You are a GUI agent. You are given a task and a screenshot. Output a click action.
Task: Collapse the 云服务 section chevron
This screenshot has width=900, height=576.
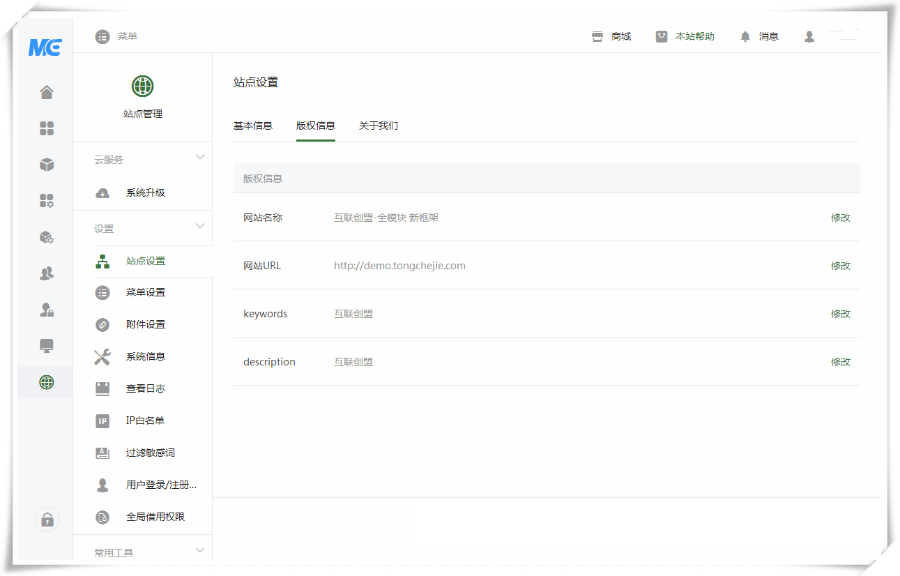coord(200,157)
